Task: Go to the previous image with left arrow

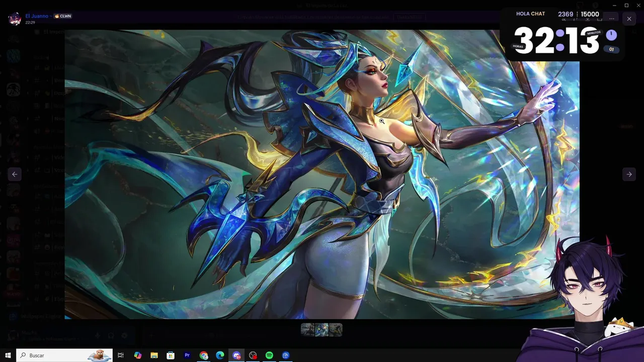Action: [x=15, y=174]
